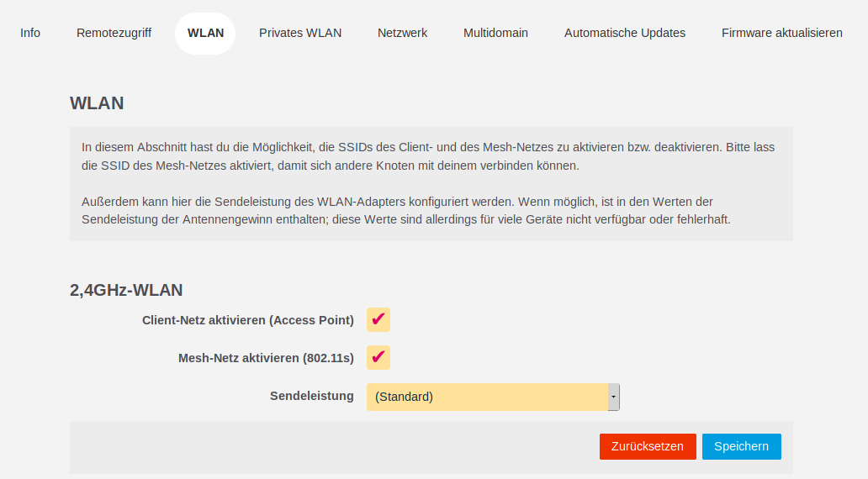Click the blue Speichern button
The width and height of the screenshot is (868, 479).
741,446
